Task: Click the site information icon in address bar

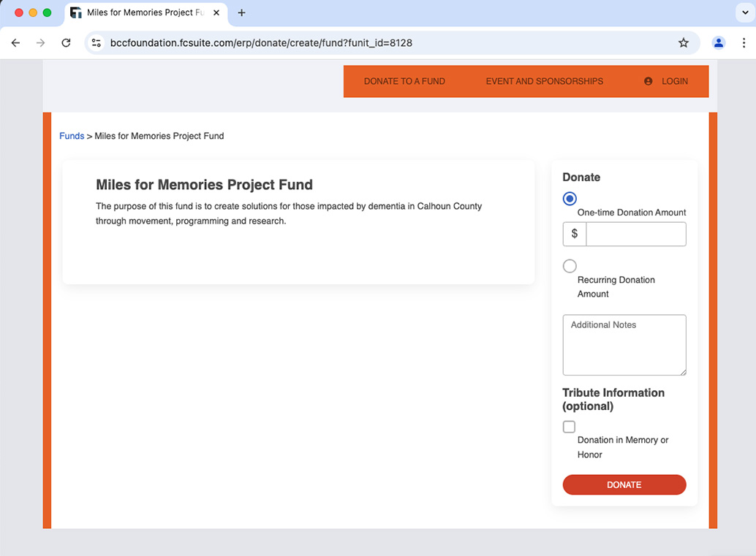Action: coord(97,43)
